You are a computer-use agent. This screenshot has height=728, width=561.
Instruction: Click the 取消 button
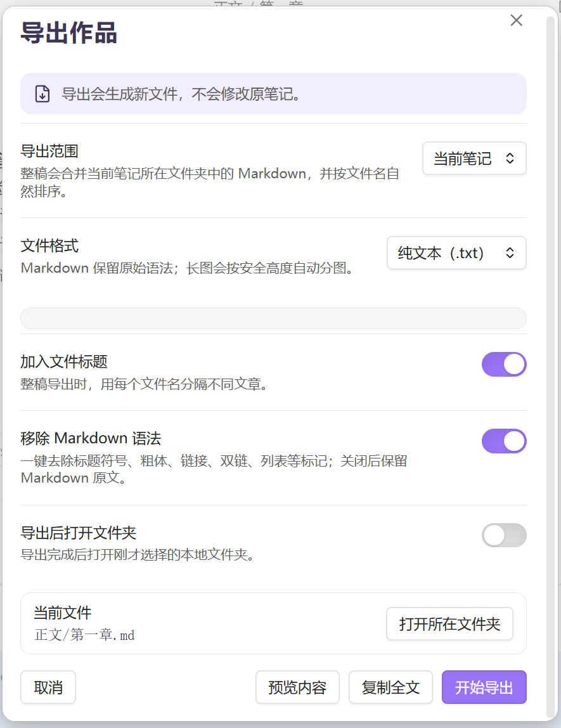coord(48,687)
